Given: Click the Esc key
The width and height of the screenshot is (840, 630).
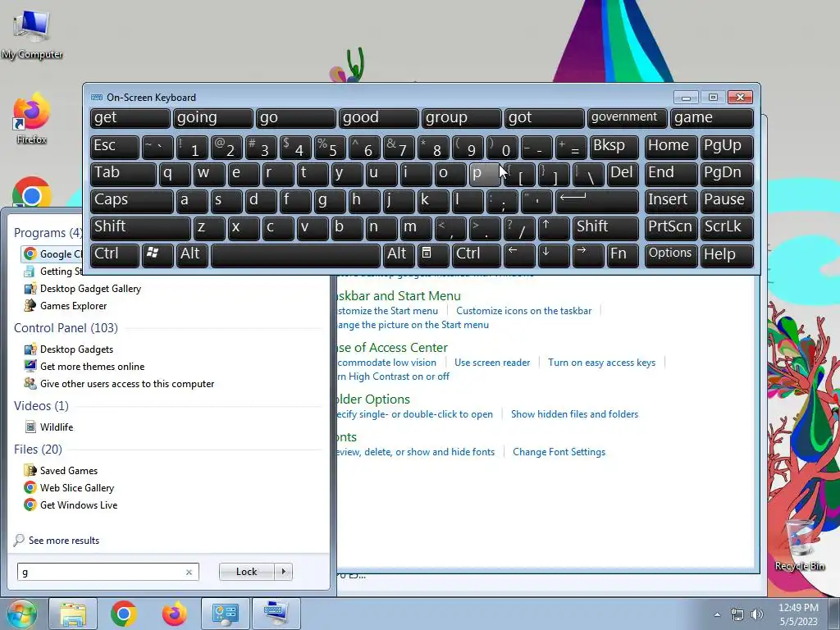Looking at the screenshot, I should [115, 147].
